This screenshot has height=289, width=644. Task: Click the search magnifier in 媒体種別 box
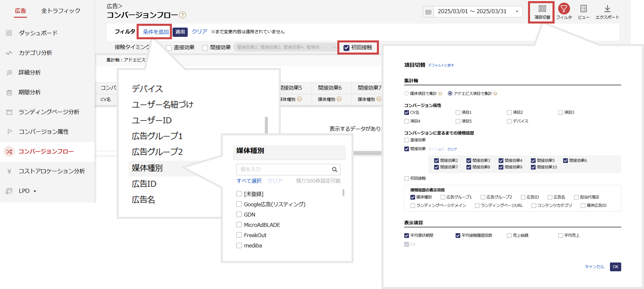click(x=334, y=170)
